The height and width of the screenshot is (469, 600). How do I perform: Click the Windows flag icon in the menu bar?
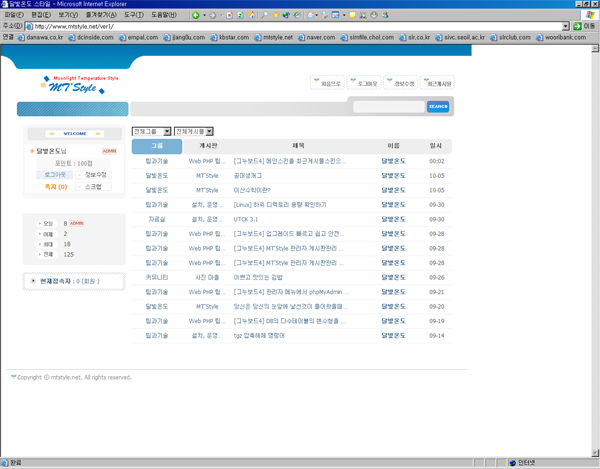click(x=590, y=15)
